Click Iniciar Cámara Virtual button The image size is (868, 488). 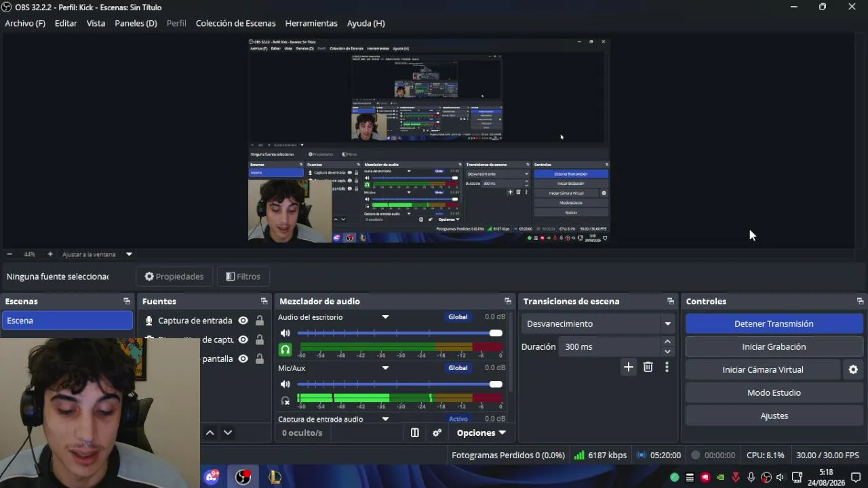pos(763,370)
